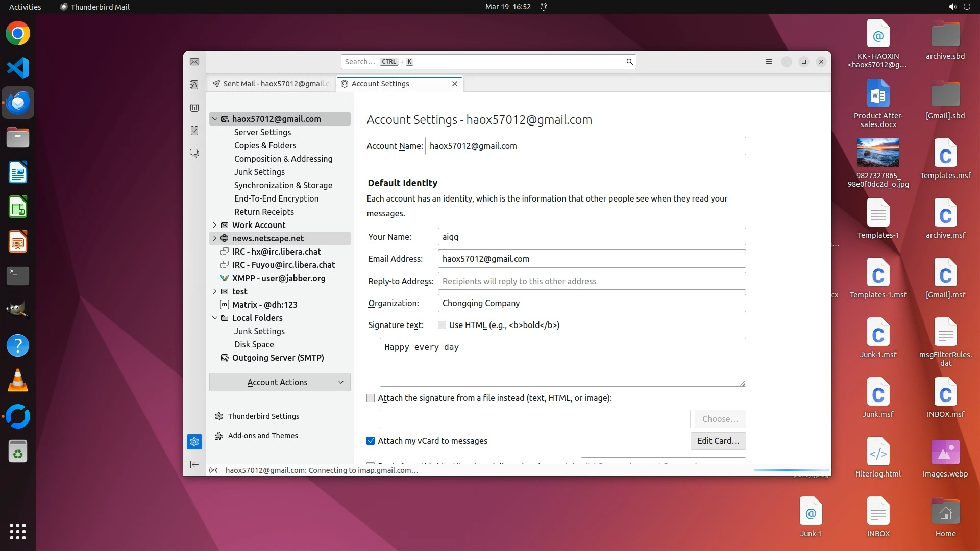Collapse the spaces toolbar arrow icon
This screenshot has height=551, width=980.
point(194,464)
